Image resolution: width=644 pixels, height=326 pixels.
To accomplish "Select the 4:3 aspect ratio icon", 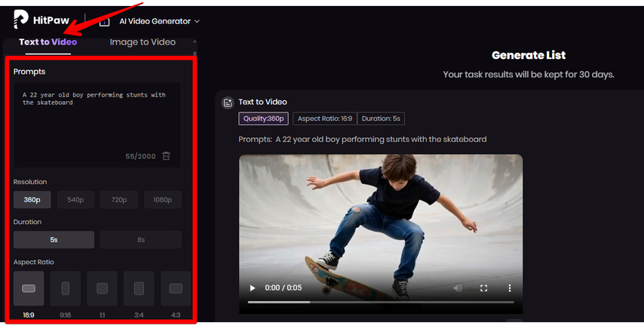I will point(176,288).
